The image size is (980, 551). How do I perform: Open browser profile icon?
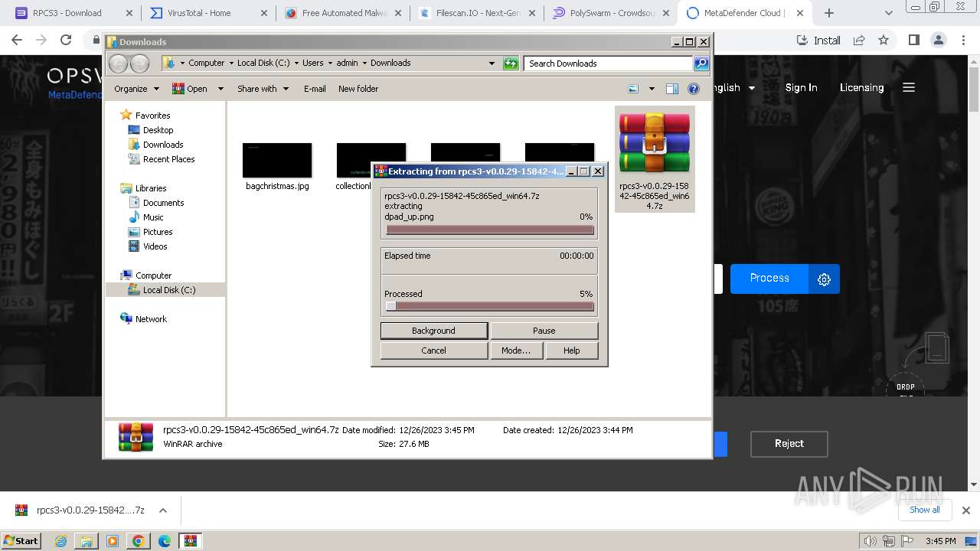(938, 41)
